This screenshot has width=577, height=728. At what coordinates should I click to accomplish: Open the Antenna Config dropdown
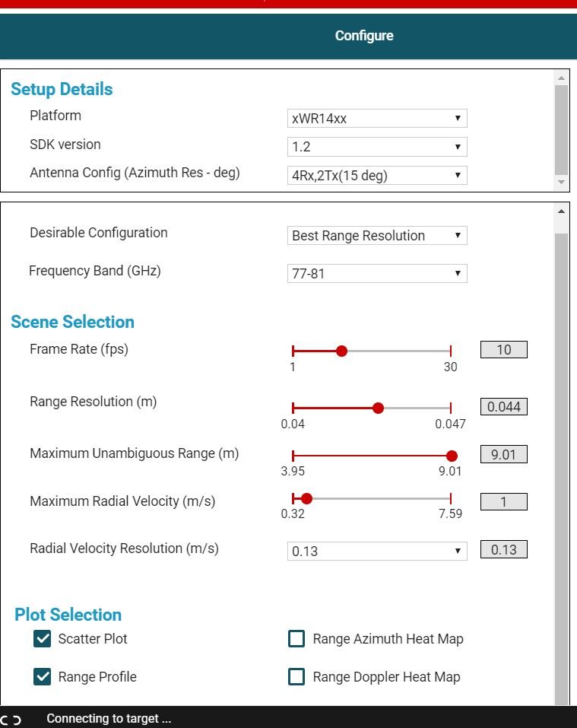click(x=377, y=176)
